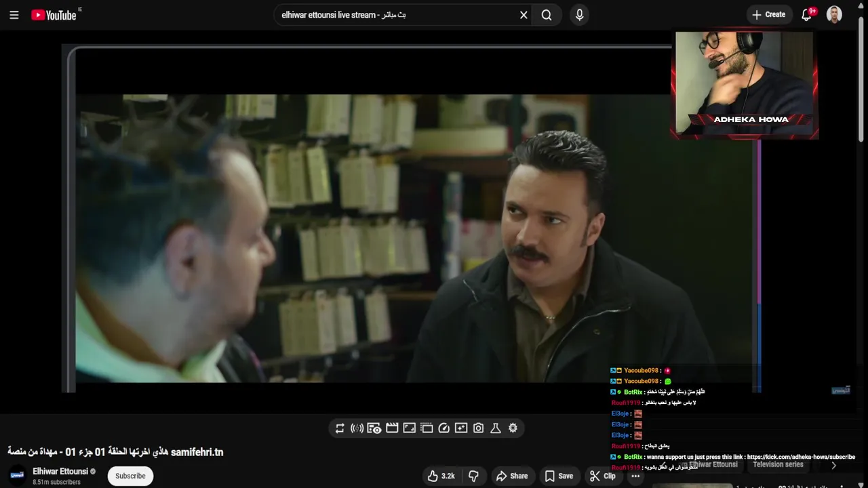Click the 8.51m subscribers text

pos(57,482)
